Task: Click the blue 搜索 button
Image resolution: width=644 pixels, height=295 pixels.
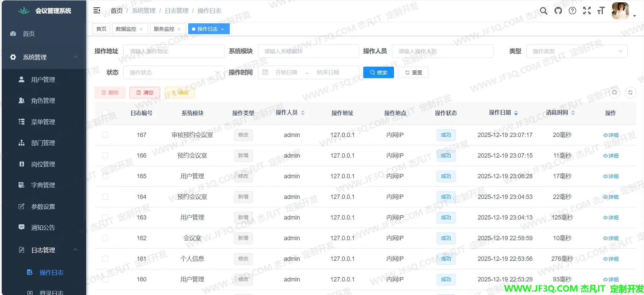Action: [378, 72]
